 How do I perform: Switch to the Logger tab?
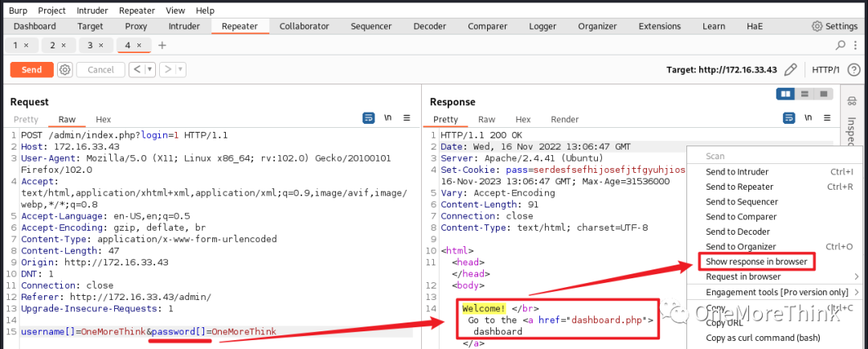coord(542,26)
